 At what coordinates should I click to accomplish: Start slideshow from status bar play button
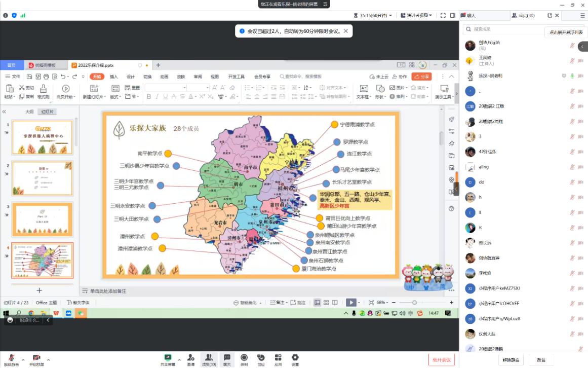350,303
